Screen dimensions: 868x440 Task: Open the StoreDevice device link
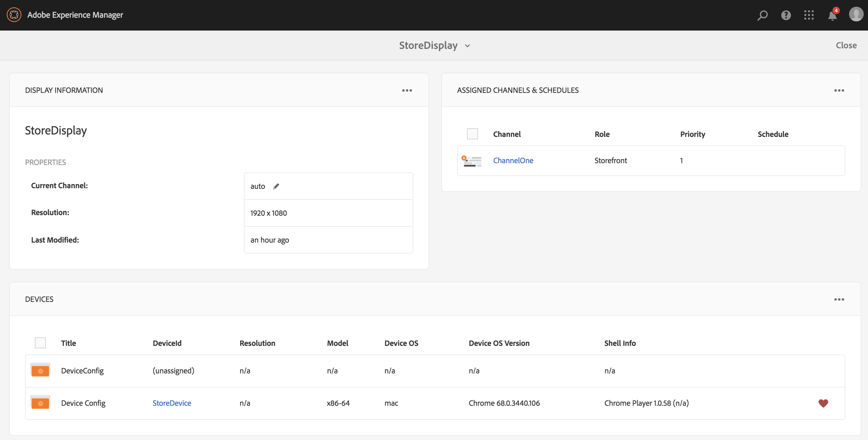click(171, 403)
